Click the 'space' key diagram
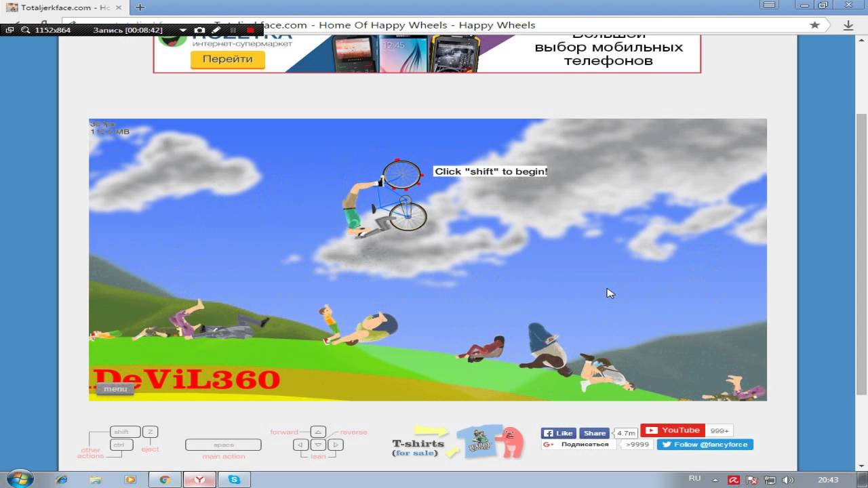Image resolution: width=868 pixels, height=488 pixels. [223, 445]
